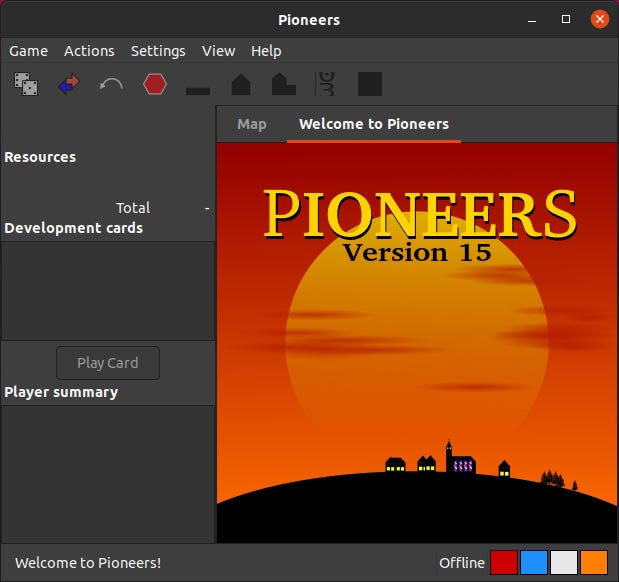Open the Actions menu
619x582 pixels.
click(x=89, y=51)
